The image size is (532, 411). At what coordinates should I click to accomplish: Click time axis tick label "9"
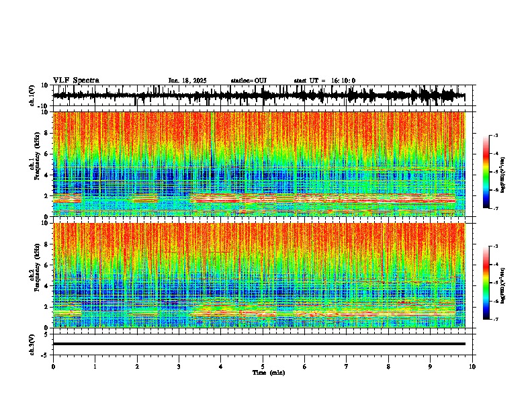430,367
